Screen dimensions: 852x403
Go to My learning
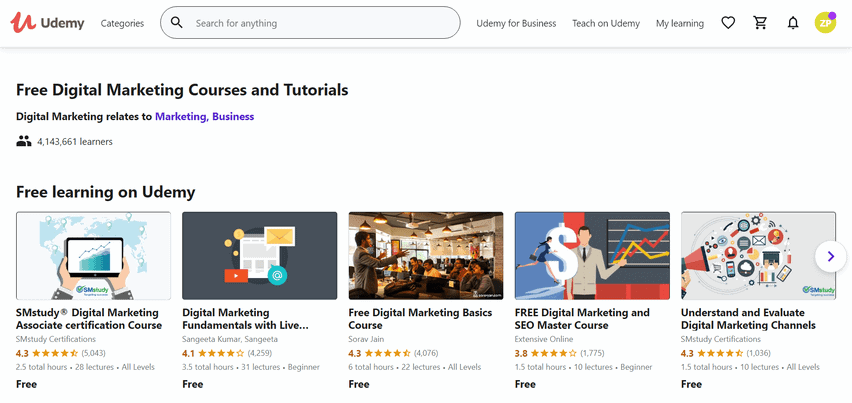[680, 23]
